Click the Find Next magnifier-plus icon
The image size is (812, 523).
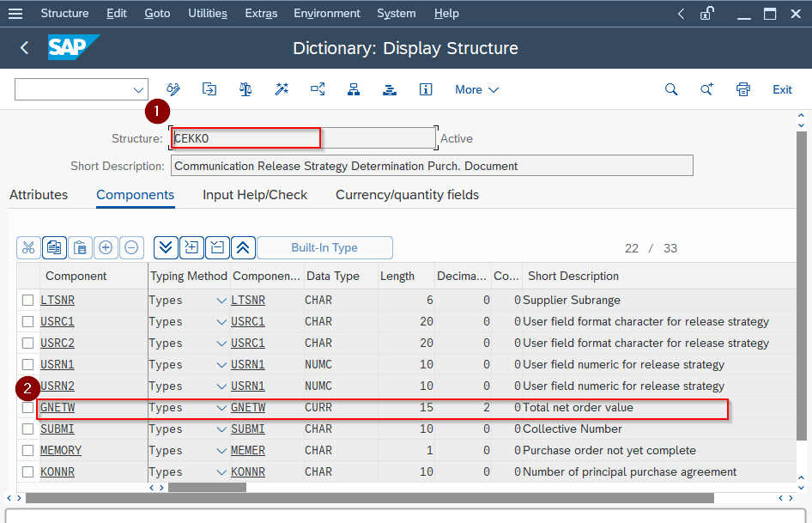click(707, 89)
